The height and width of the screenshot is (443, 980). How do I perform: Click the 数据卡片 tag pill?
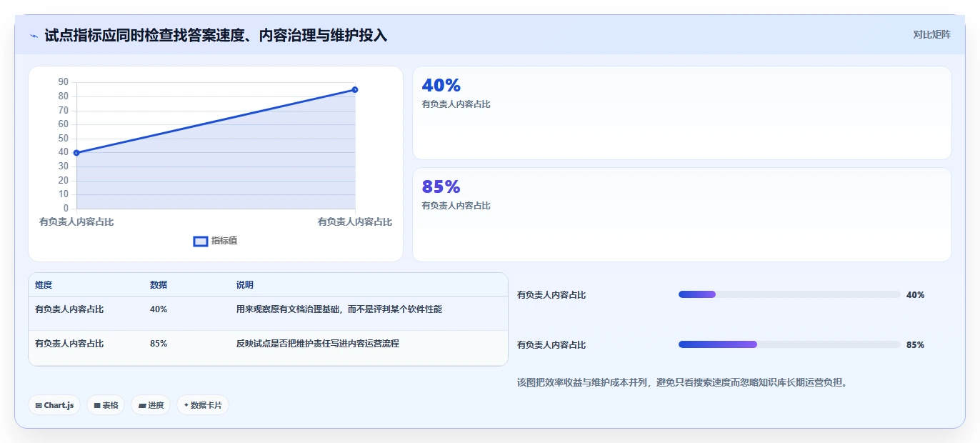click(x=203, y=405)
